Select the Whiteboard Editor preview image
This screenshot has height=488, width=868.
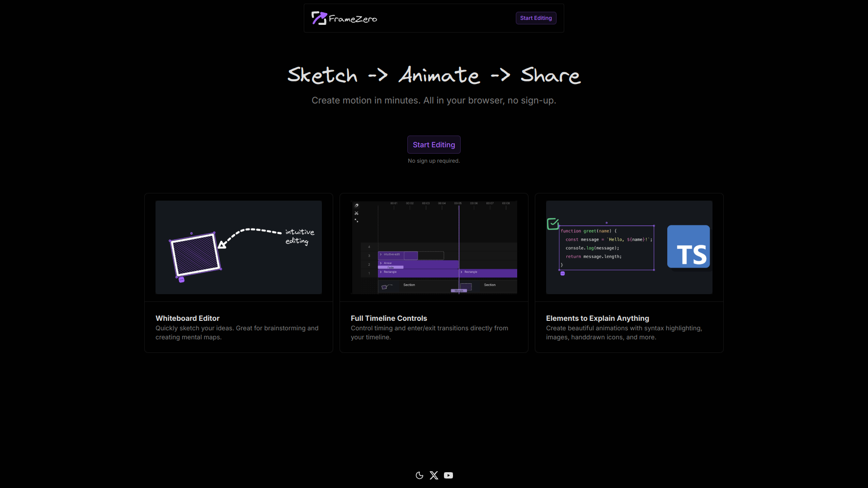click(238, 247)
